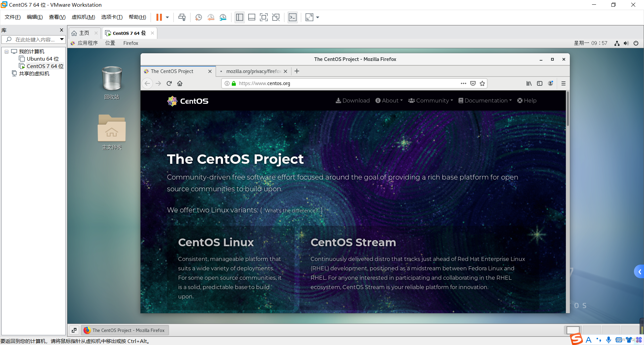Take a VM snapshot using the clock-plus icon
Image resolution: width=644 pixels, height=345 pixels.
point(199,17)
